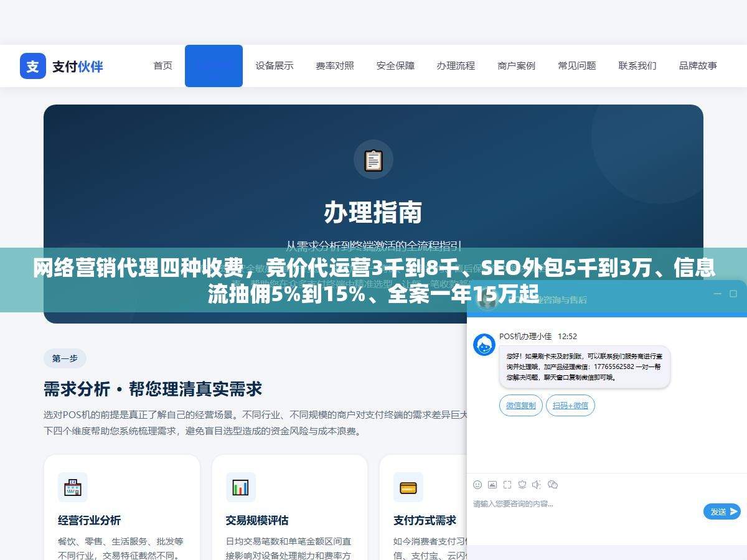Click the POS机办理小佳 agent avatar
This screenshot has height=560, width=747.
484,345
